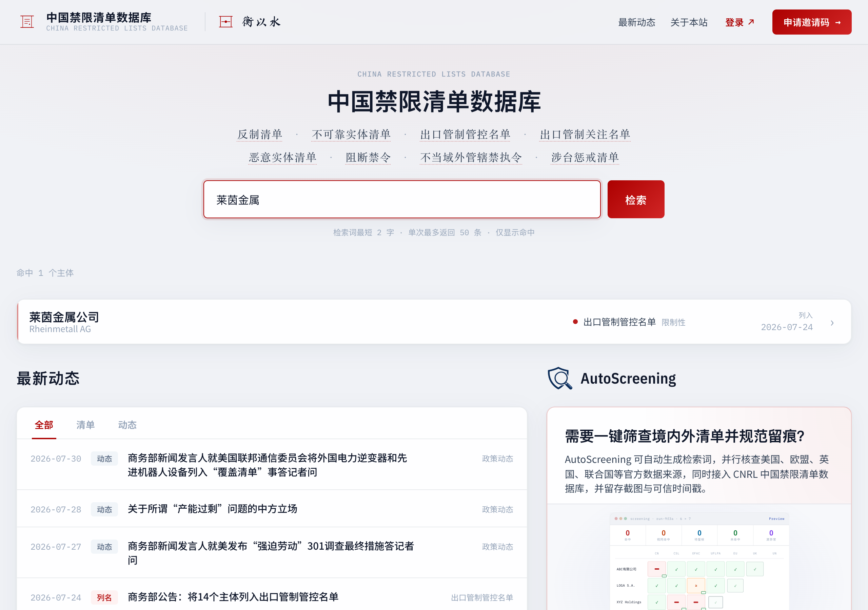Open the news item about 联邦通信委员会 覆盖清单

272,465
